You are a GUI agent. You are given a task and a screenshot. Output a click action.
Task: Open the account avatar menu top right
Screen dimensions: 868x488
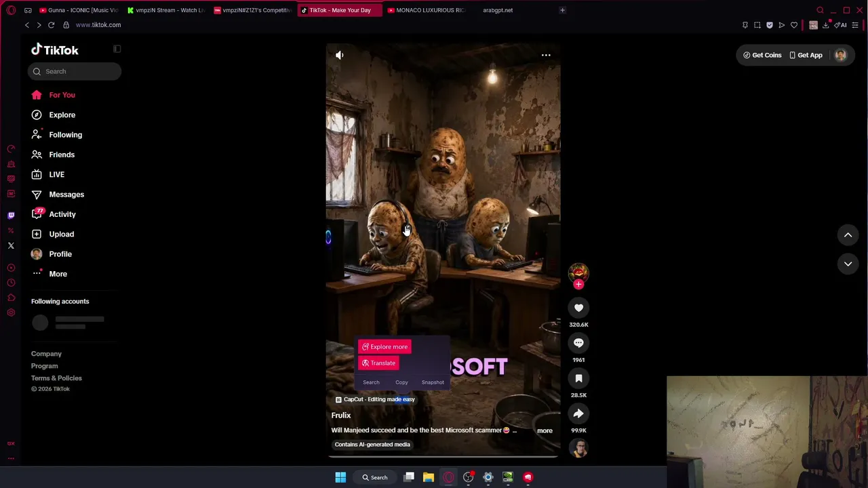(x=840, y=55)
